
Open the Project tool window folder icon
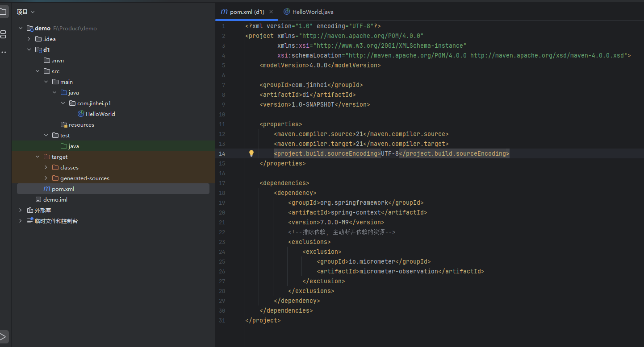click(x=3, y=12)
